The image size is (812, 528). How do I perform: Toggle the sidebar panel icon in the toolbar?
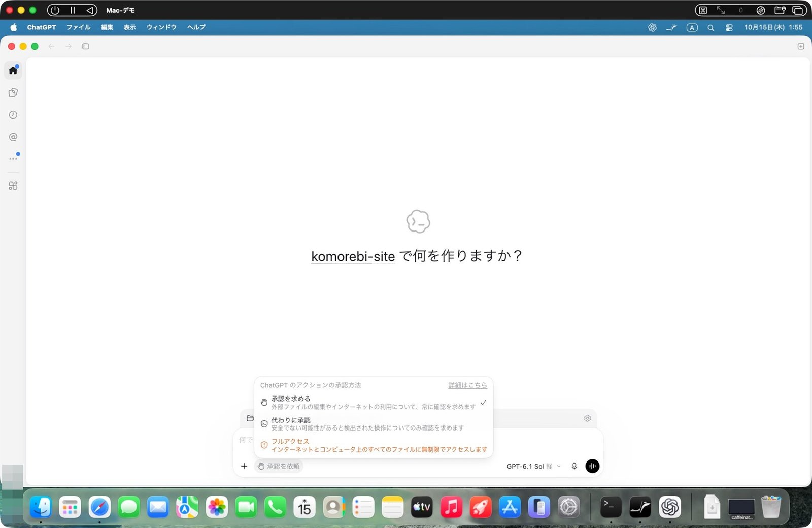[x=86, y=46]
